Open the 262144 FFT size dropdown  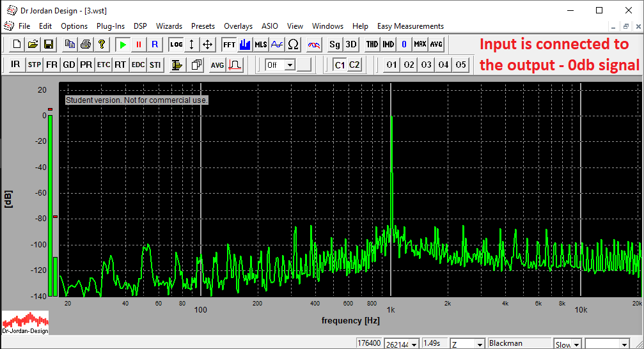414,344
